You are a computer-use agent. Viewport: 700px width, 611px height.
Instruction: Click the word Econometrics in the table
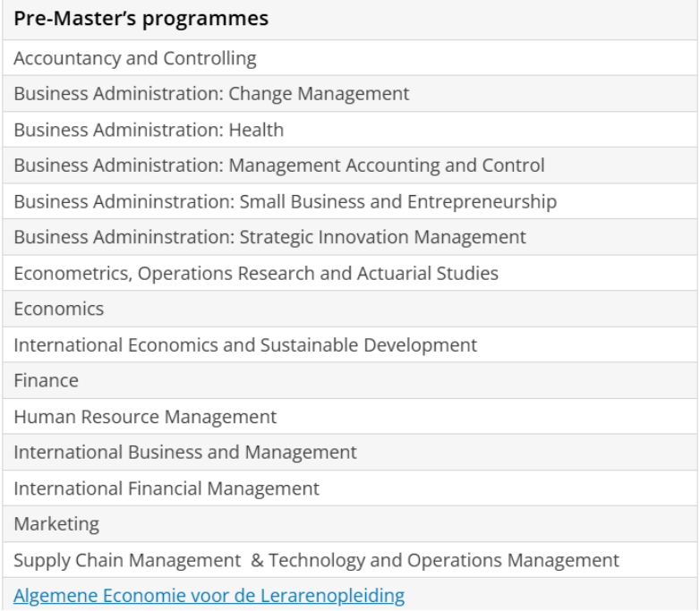pyautogui.click(x=71, y=273)
